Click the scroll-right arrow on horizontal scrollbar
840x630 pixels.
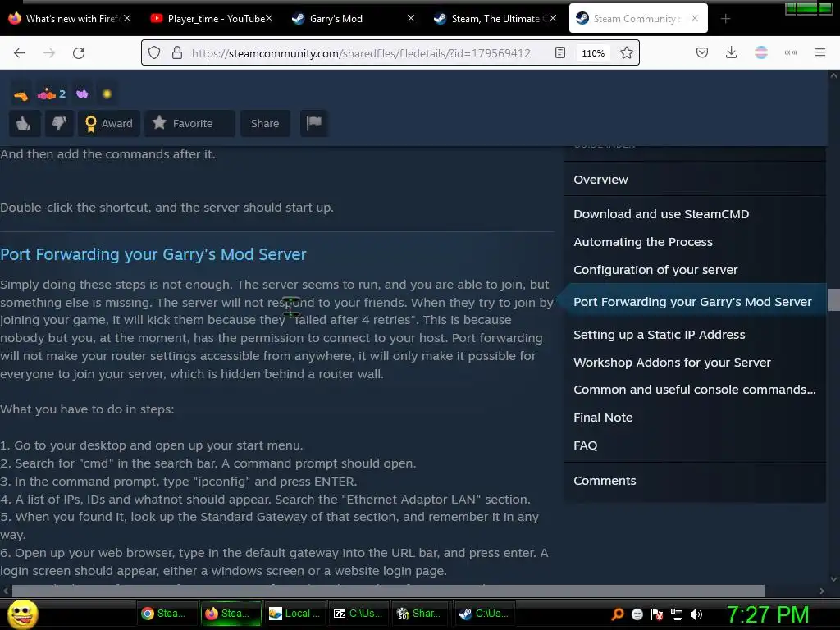(822, 591)
